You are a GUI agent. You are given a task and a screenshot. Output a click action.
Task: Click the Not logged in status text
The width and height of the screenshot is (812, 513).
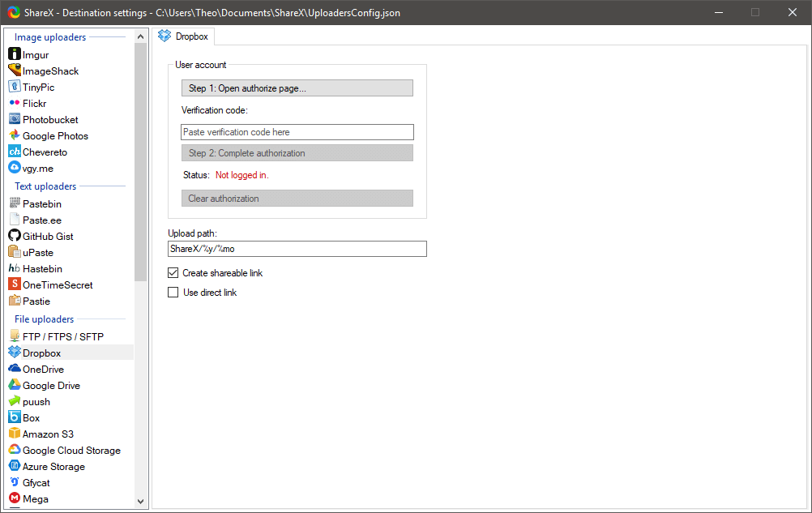pos(241,175)
